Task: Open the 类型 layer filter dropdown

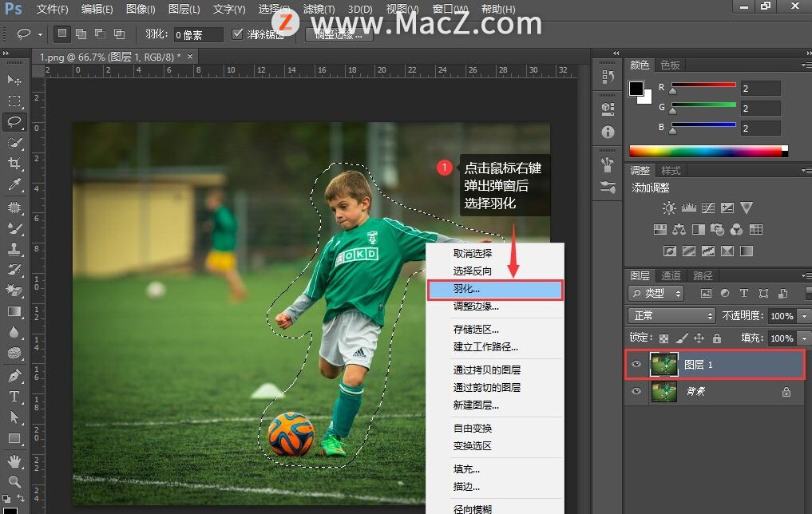Action: (656, 294)
